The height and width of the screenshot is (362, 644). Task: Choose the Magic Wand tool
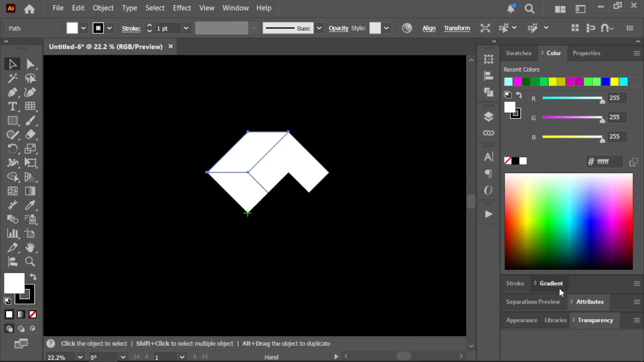(x=12, y=78)
